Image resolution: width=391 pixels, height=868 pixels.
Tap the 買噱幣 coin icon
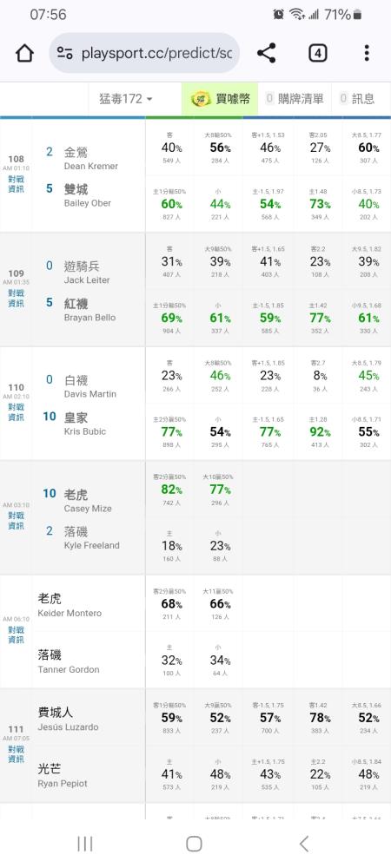[x=202, y=99]
